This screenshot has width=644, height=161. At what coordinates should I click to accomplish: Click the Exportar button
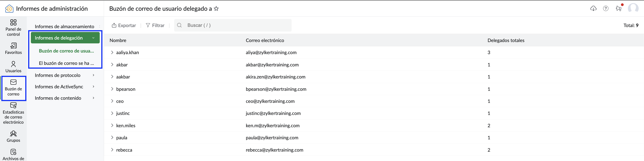[x=124, y=25]
